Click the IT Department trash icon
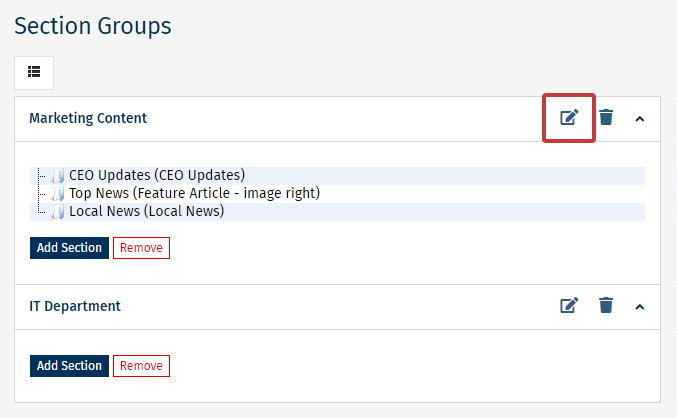 (x=606, y=306)
